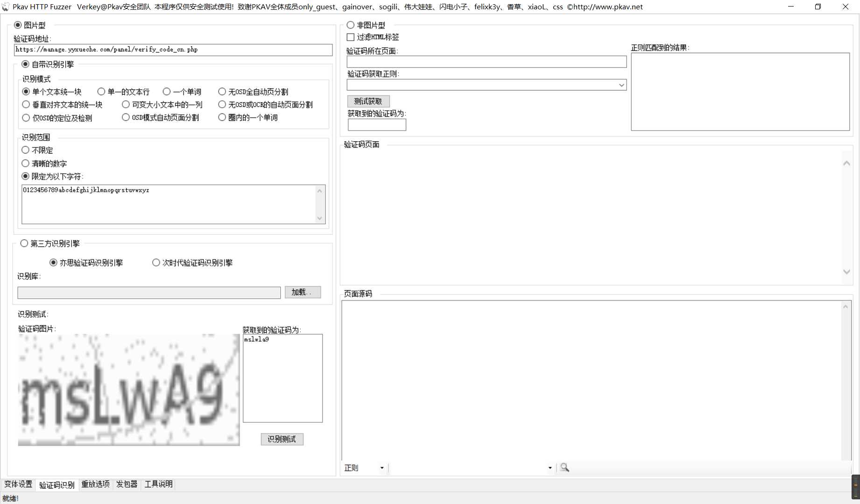
Task: Choose OSD模式自动页面分割 mode
Action: coord(126,118)
